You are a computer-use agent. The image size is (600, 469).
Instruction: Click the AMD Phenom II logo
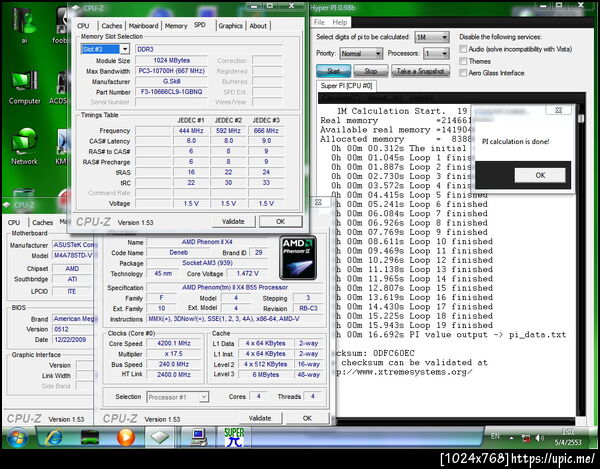[x=298, y=257]
